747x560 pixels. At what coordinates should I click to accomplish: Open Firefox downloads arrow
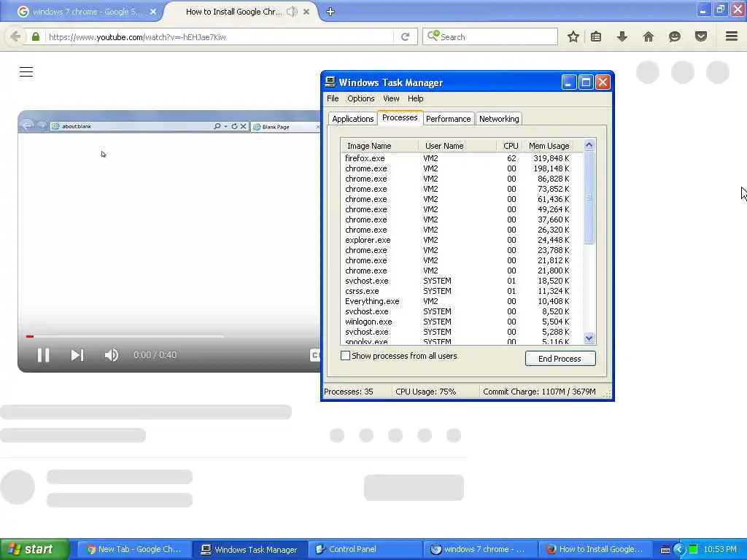click(x=622, y=36)
